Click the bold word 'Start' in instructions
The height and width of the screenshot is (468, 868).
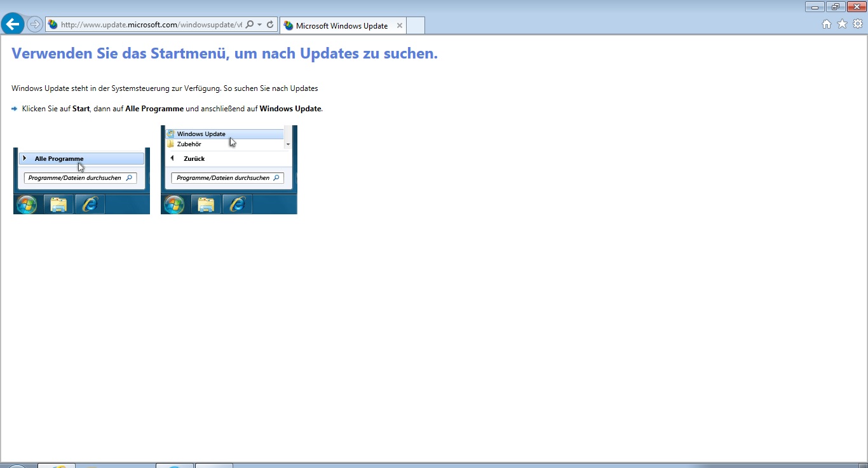coord(81,109)
